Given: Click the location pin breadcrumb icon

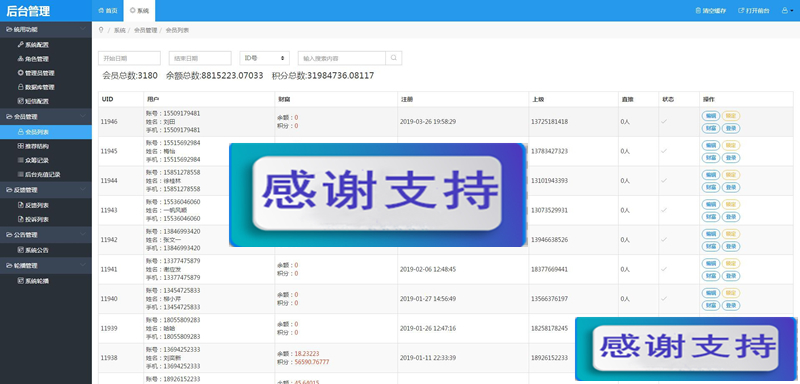Looking at the screenshot, I should (x=101, y=30).
